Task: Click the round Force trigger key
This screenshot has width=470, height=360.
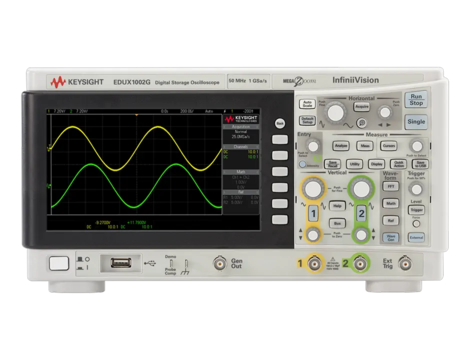Action: pos(416,224)
